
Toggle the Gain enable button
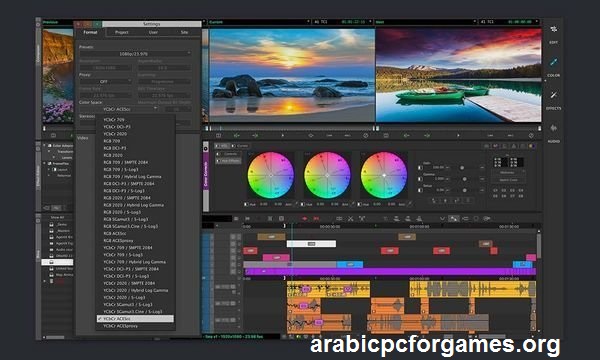pos(420,168)
